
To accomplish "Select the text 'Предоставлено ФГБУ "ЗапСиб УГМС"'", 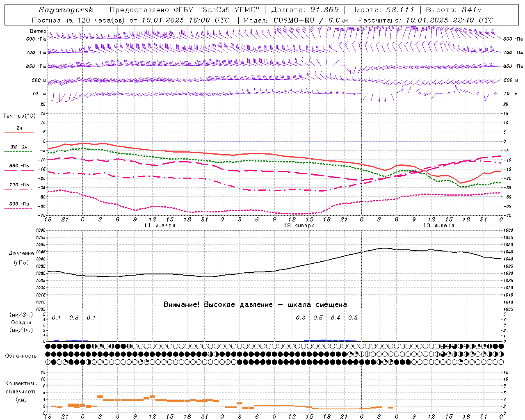I will 185,10.
